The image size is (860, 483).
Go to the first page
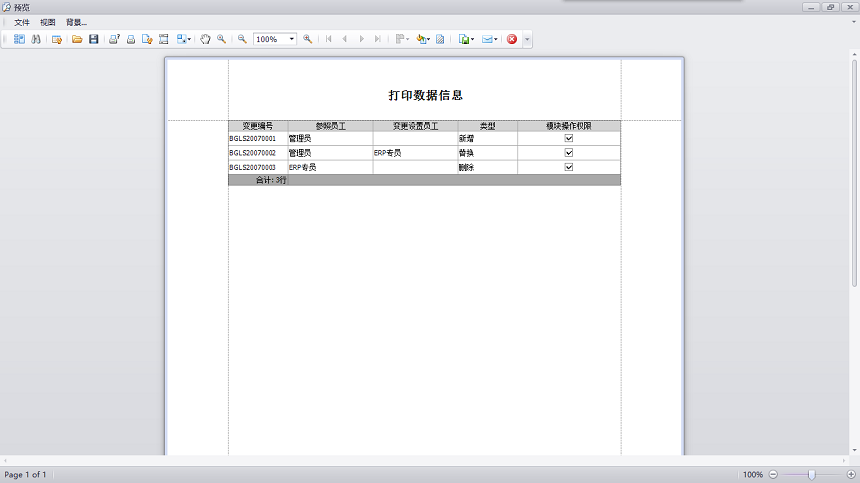click(x=329, y=39)
